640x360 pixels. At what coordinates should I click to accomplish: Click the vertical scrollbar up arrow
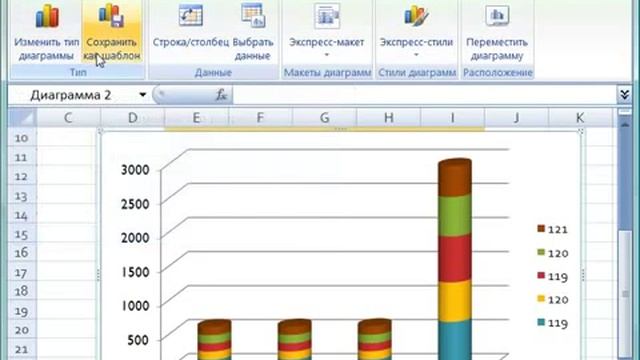point(624,124)
